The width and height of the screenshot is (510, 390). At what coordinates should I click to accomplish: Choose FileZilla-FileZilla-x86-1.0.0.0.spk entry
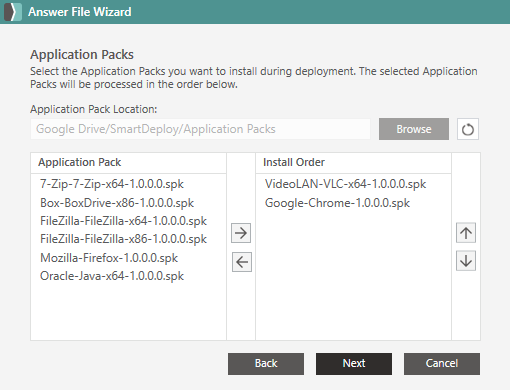click(123, 239)
